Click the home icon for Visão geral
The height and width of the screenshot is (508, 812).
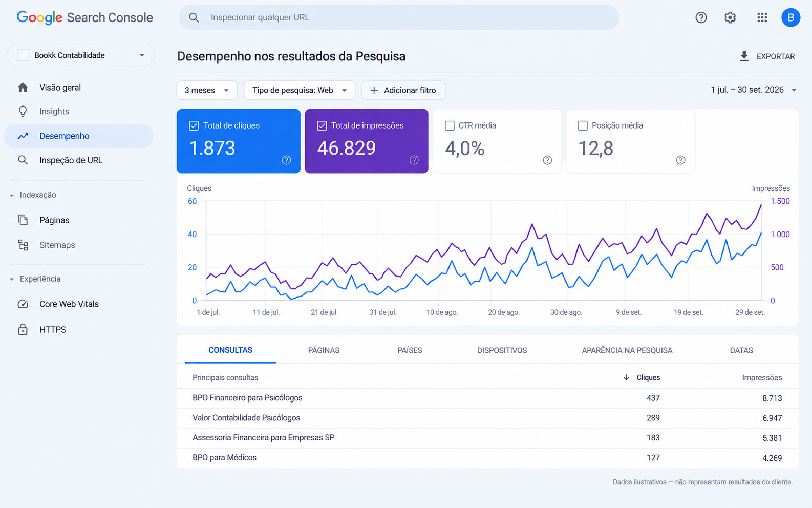(x=23, y=87)
